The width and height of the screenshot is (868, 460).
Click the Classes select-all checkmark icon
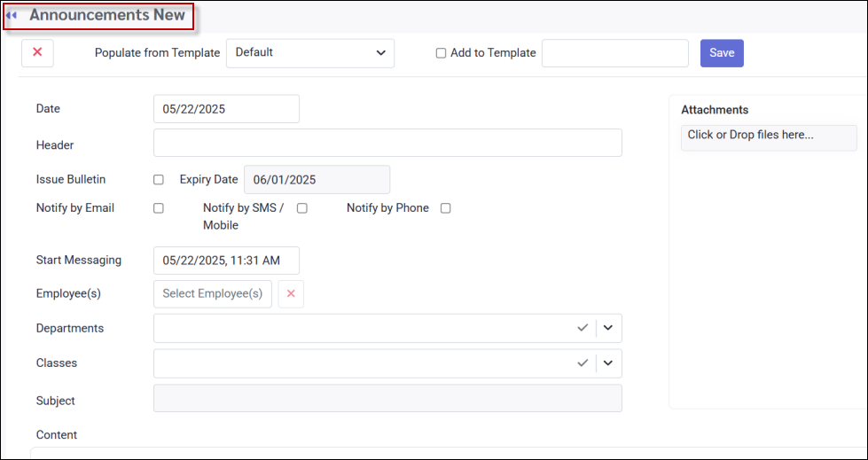pos(583,363)
